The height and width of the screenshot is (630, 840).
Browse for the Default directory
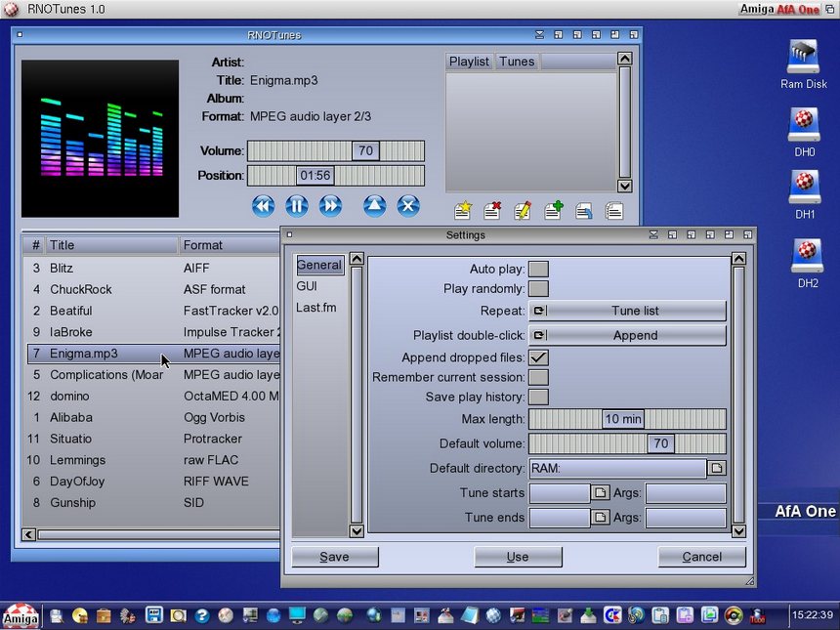717,469
